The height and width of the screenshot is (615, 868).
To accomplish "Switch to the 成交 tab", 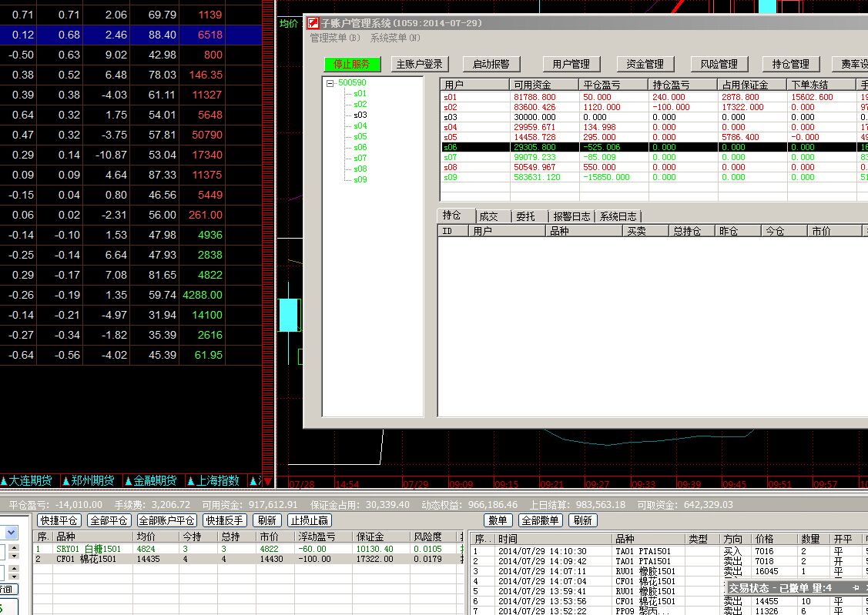I will click(489, 216).
